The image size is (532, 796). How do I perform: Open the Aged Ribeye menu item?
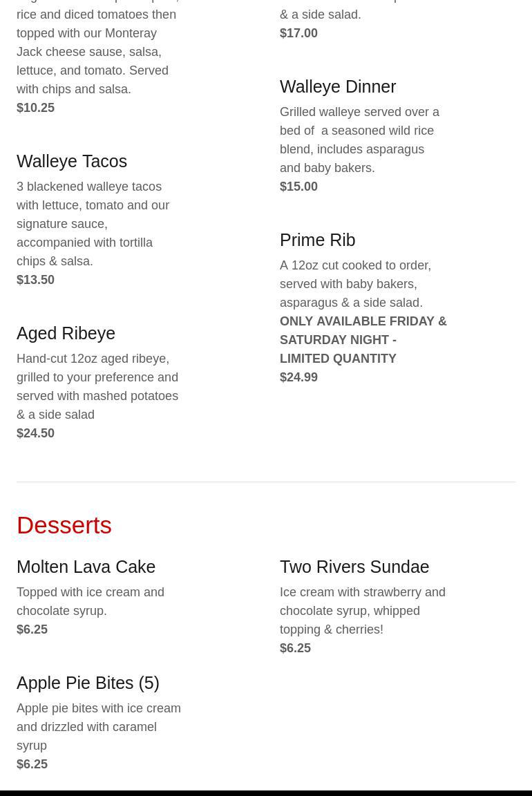[66, 334]
